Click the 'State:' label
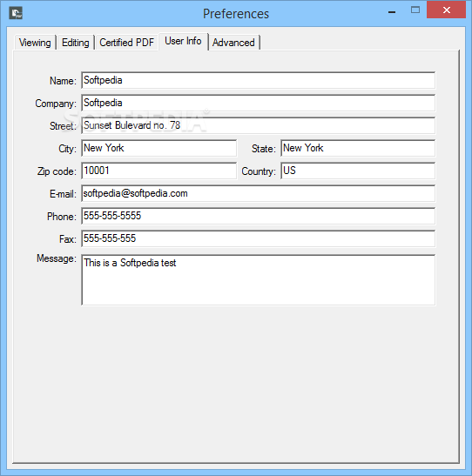The height and width of the screenshot is (476, 472). [x=263, y=149]
